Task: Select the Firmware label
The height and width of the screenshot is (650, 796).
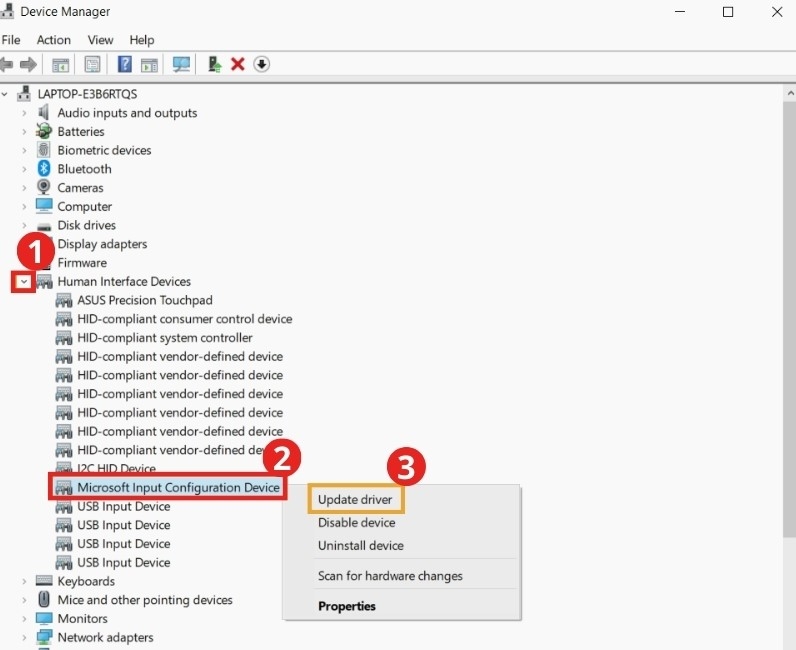Action: pyautogui.click(x=82, y=263)
